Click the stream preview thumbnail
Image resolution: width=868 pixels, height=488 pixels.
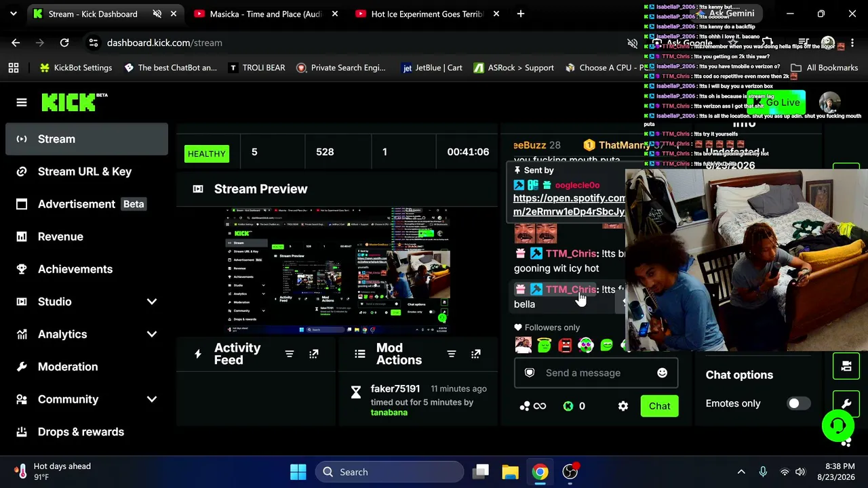pyautogui.click(x=338, y=270)
